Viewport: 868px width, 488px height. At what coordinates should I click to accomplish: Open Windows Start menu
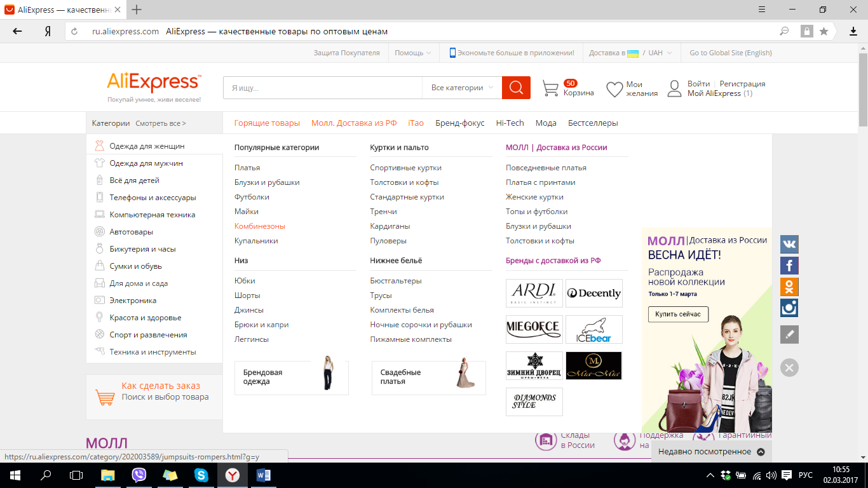pyautogui.click(x=15, y=475)
